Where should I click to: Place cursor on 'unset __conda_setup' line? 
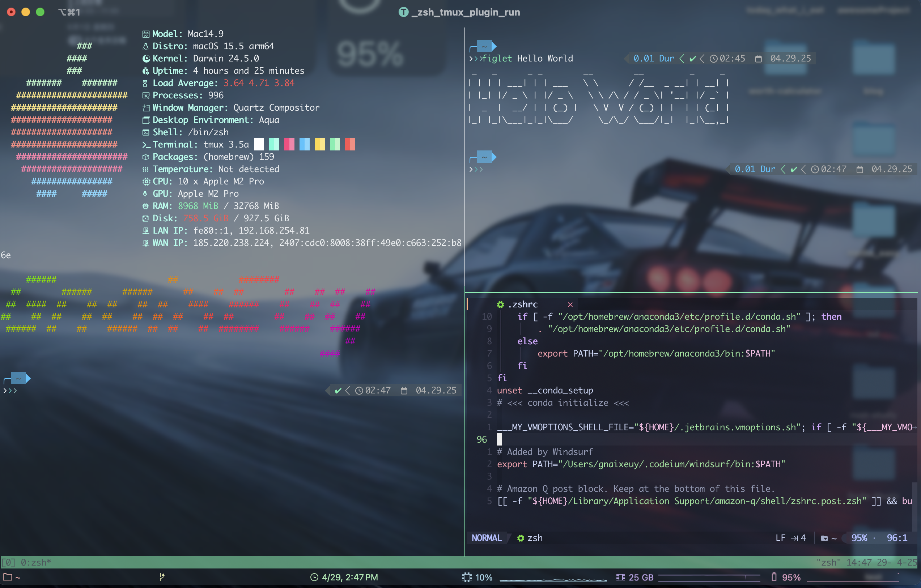tap(545, 390)
